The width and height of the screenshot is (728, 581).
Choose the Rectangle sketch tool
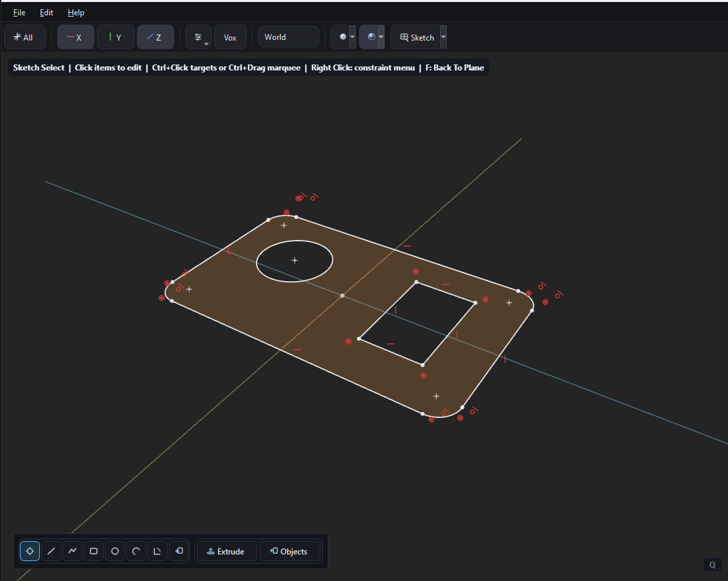pyautogui.click(x=93, y=551)
